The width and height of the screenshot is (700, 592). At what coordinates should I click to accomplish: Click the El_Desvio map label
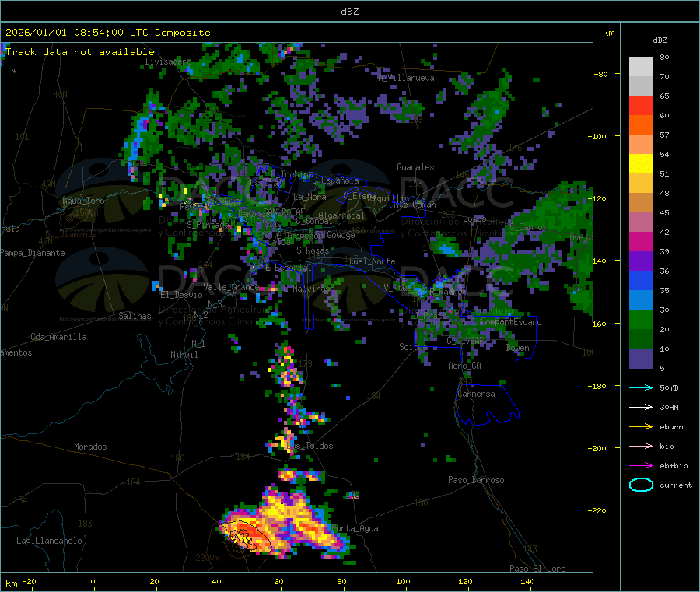click(x=181, y=295)
